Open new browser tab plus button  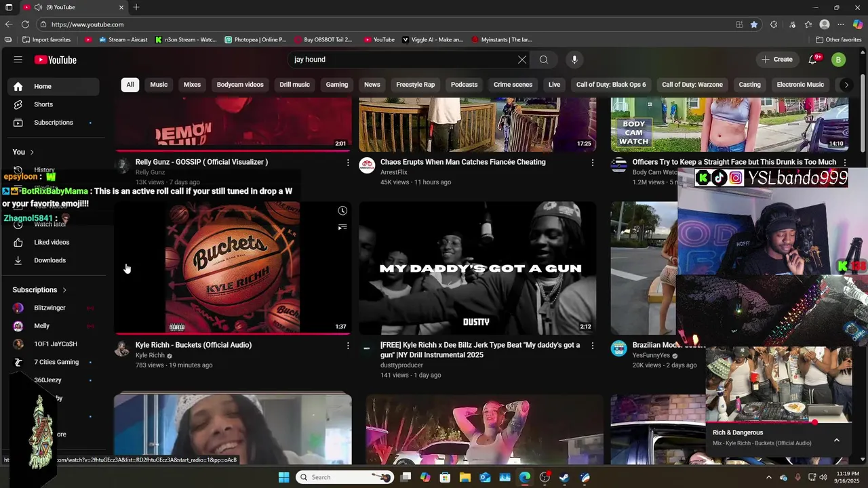pos(136,7)
